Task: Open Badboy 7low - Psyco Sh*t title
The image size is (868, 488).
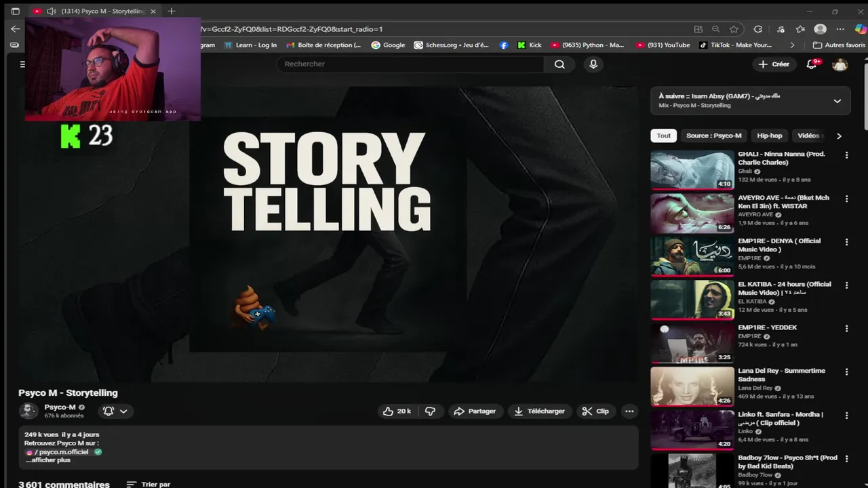Action: [787, 462]
